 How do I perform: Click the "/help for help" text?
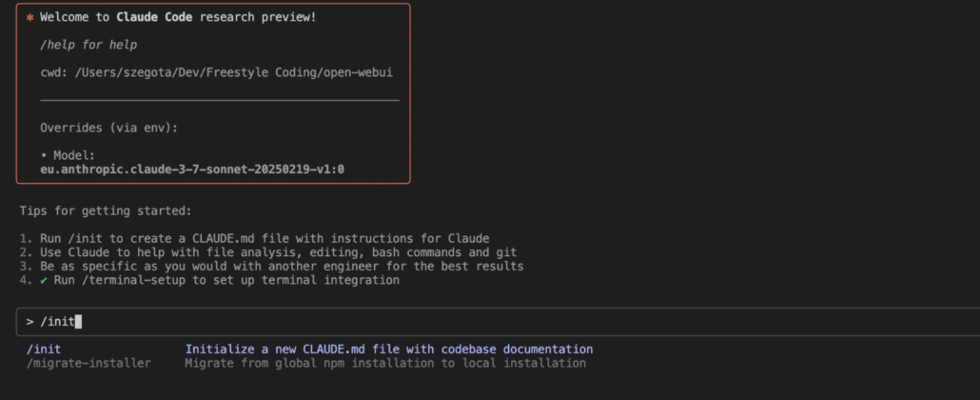[88, 45]
